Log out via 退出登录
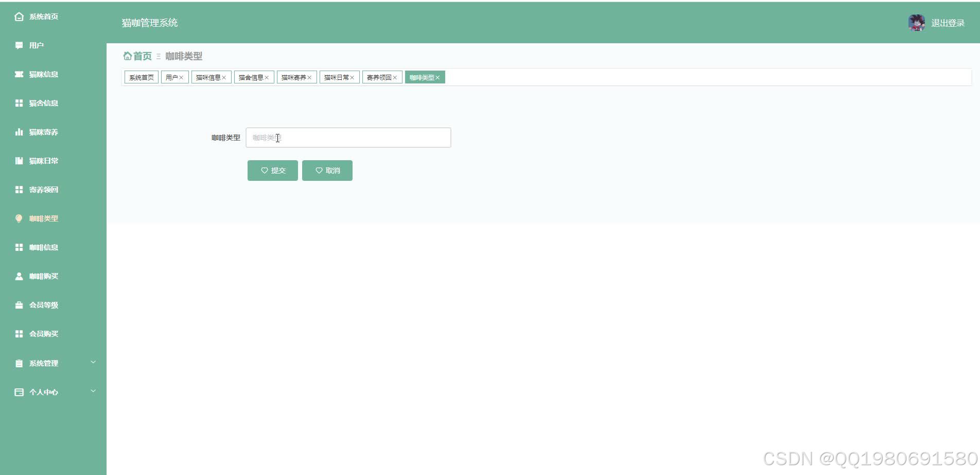 click(x=948, y=23)
